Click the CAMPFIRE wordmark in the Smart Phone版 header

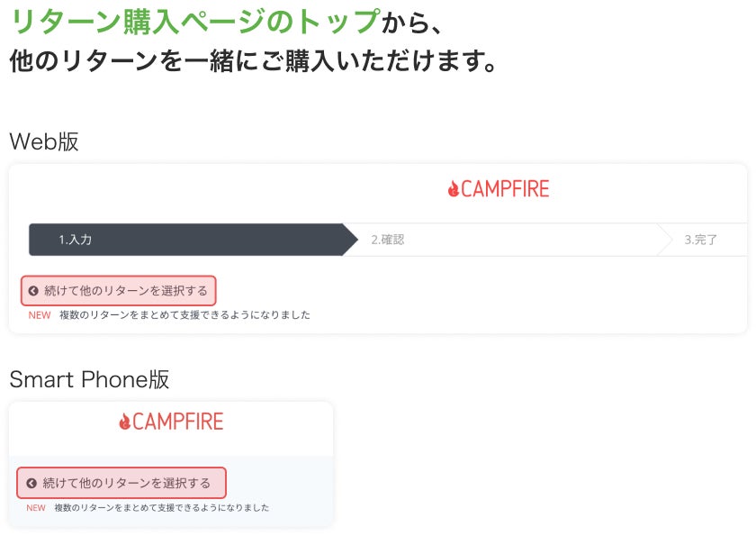pyautogui.click(x=177, y=422)
